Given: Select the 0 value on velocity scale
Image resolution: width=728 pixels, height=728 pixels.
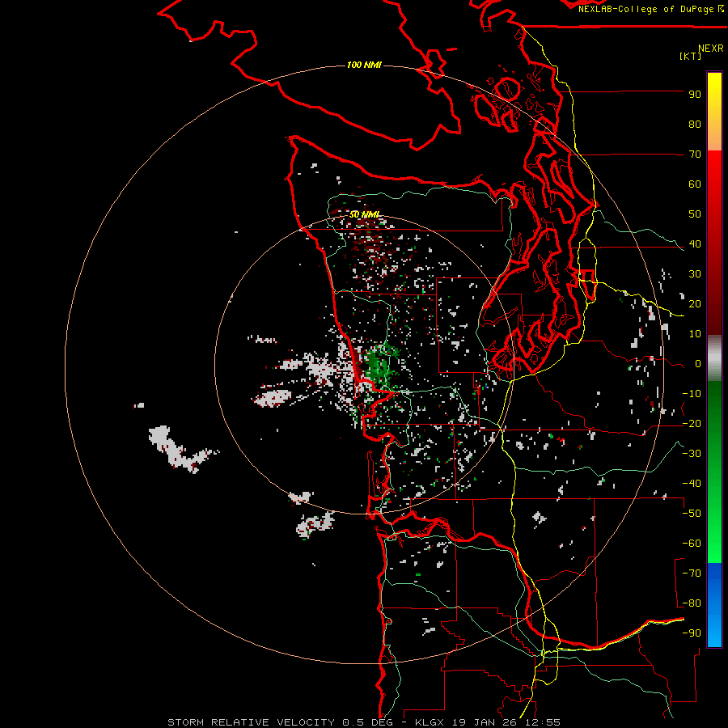Looking at the screenshot, I should (x=698, y=364).
